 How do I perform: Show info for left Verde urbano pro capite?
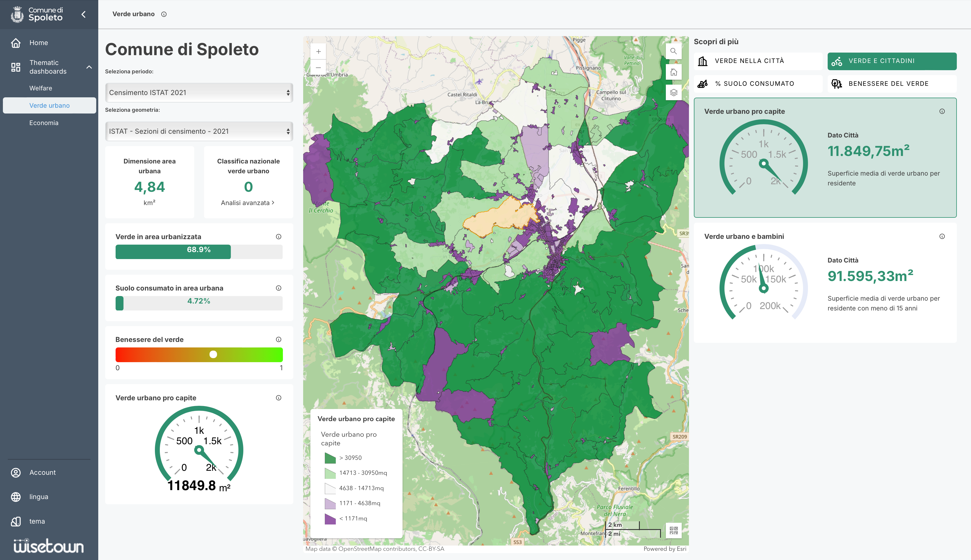click(279, 398)
